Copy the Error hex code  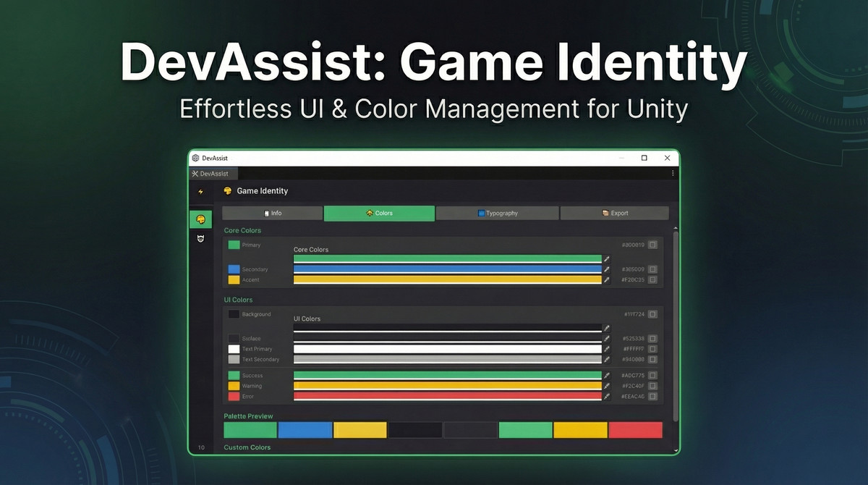652,396
